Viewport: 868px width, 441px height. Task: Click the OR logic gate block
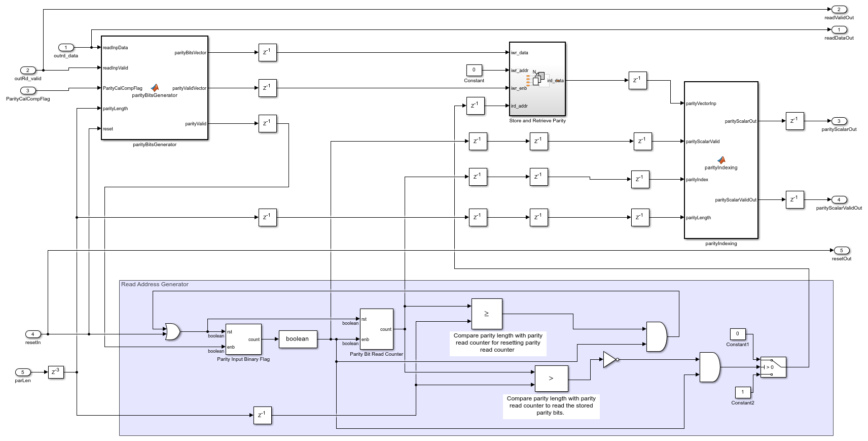(172, 332)
